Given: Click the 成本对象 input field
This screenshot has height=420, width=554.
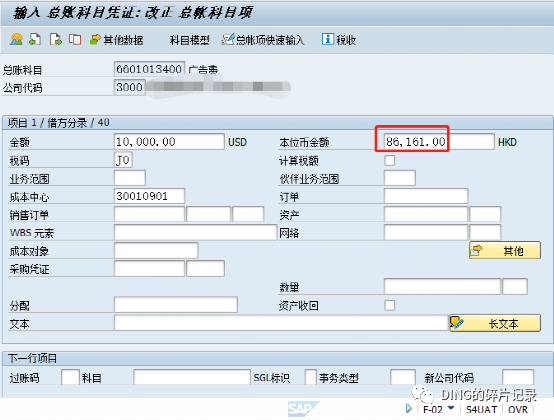Looking at the screenshot, I should pos(156,250).
